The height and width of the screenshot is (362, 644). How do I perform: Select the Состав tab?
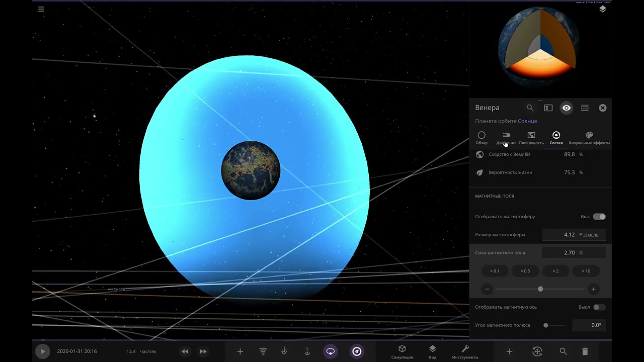tap(556, 138)
